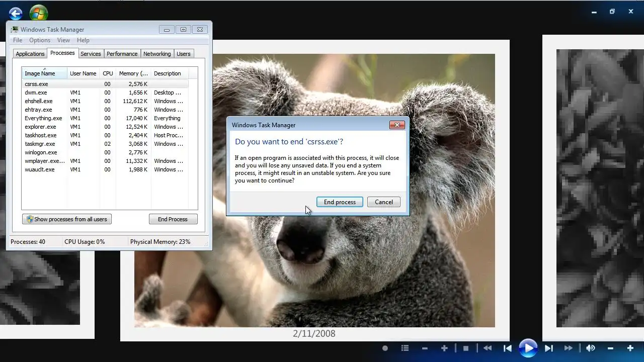Mute the volume speaker icon

pyautogui.click(x=591, y=348)
